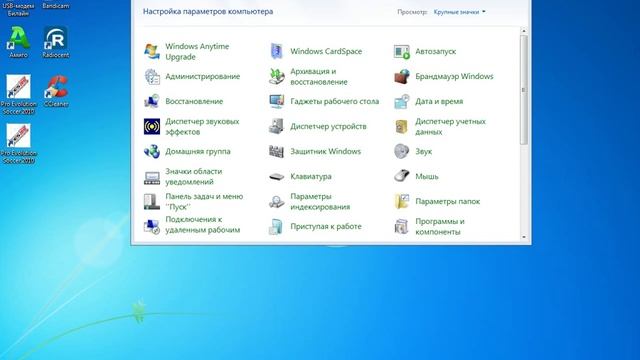Open the Крупные значки view dropdown
The image size is (640, 360).
(460, 12)
